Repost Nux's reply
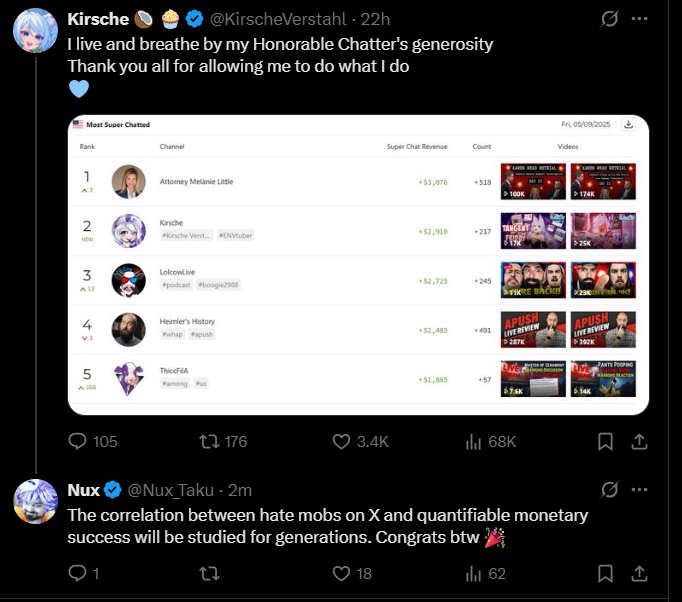Viewport: 682px width, 602px height. tap(209, 573)
